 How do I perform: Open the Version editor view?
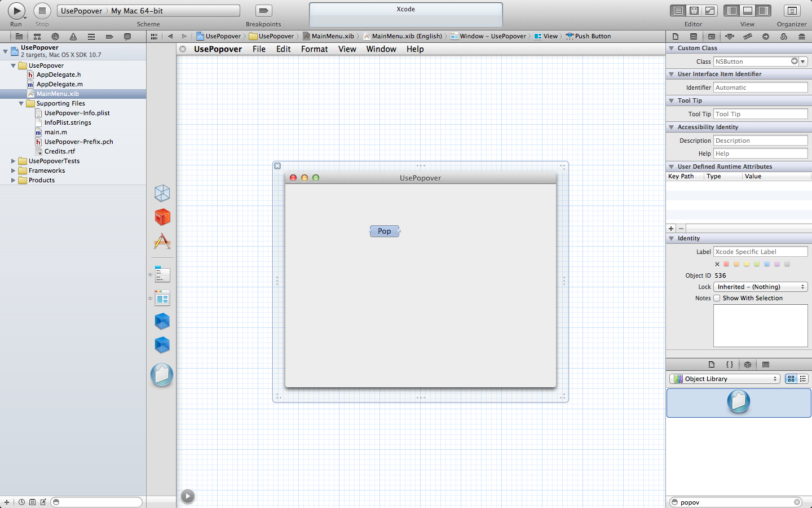tap(710, 11)
